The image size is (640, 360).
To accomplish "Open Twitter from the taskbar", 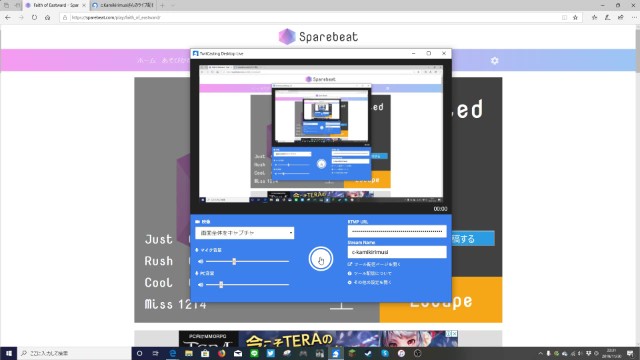I will click(271, 353).
